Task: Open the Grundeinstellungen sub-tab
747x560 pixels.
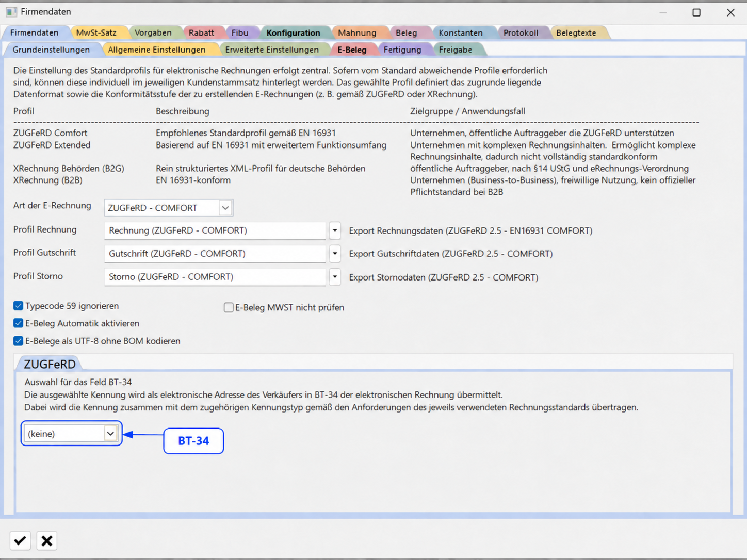Action: [51, 50]
